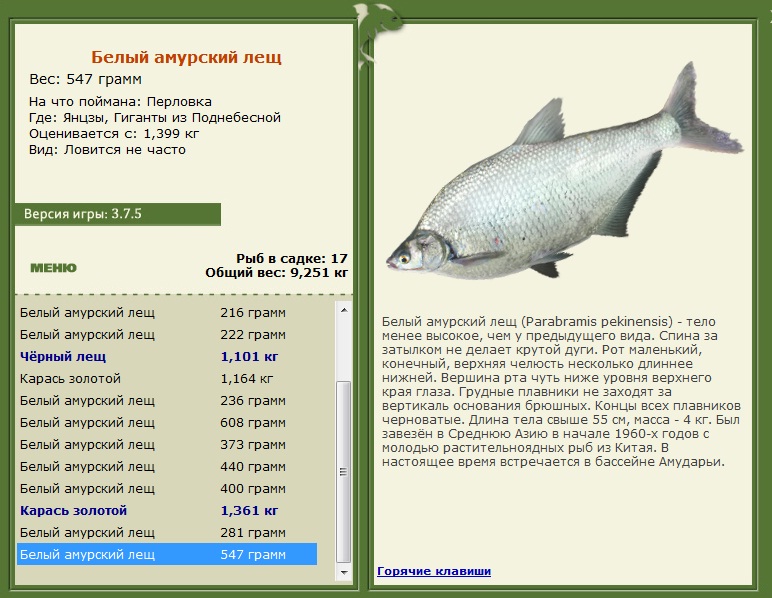This screenshot has height=598, width=772.
Task: Click the Parabramis pekinensis description paragraph
Action: point(561,392)
